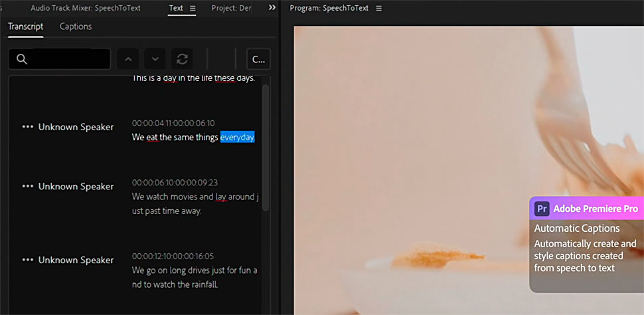Open speaker options for 00:00:06:10 segment
644x315 pixels.
(x=27, y=186)
